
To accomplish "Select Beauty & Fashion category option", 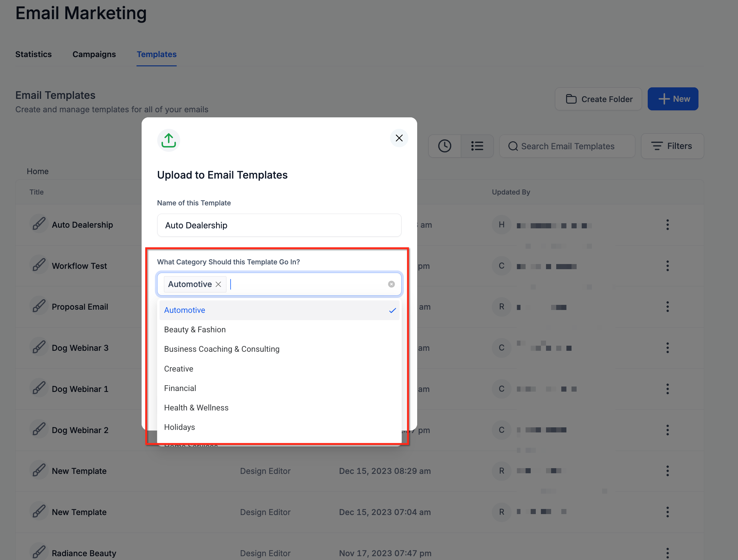I will (x=195, y=329).
